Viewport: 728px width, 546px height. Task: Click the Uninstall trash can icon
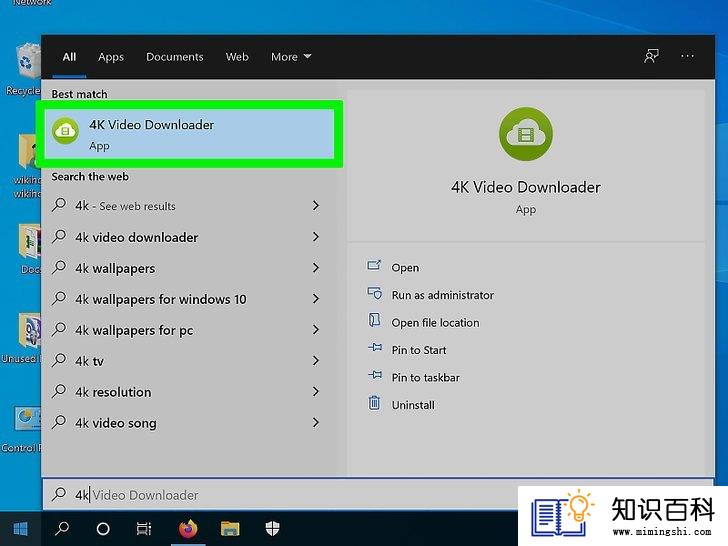coord(374,402)
